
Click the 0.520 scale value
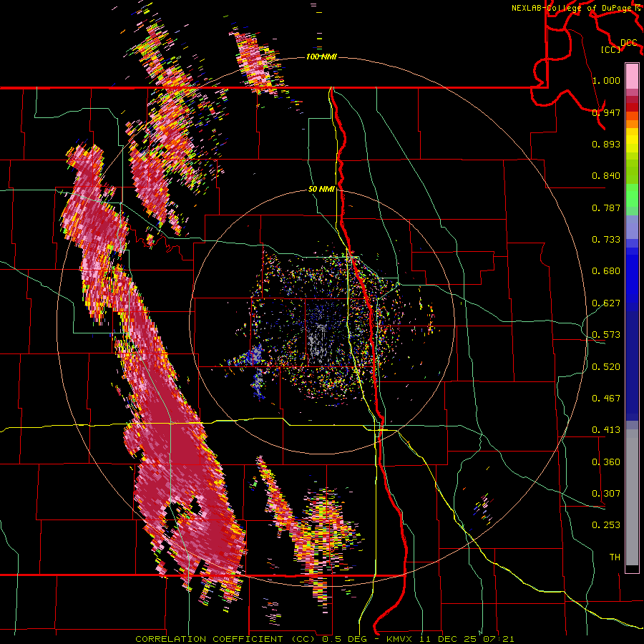(x=606, y=367)
